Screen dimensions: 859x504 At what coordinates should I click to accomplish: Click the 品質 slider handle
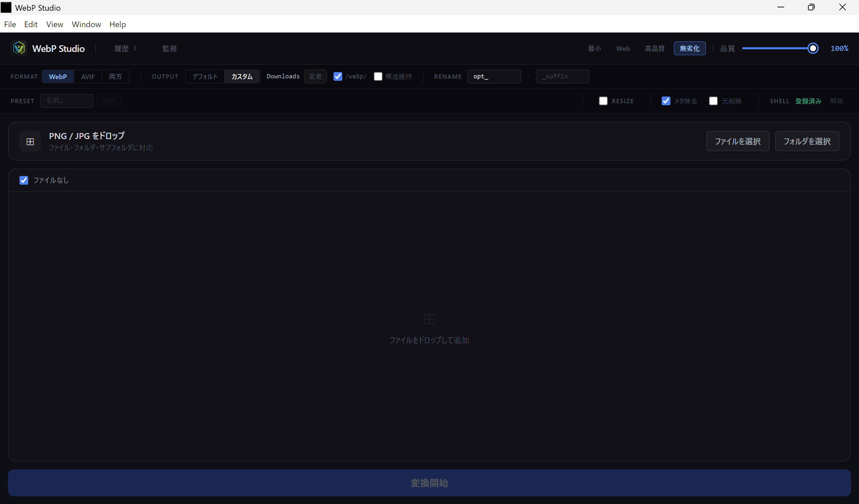[x=813, y=48]
